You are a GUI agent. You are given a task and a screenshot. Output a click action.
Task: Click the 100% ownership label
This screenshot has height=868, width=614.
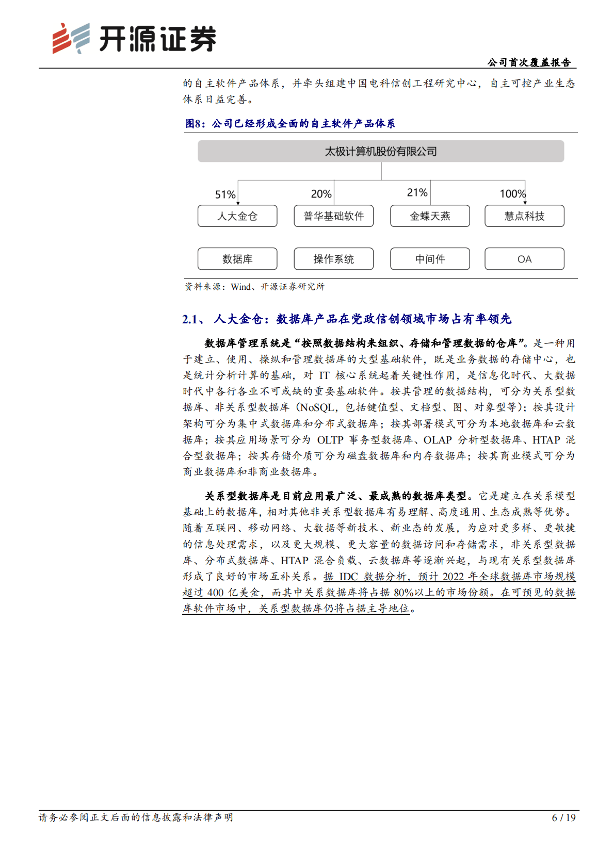point(512,194)
